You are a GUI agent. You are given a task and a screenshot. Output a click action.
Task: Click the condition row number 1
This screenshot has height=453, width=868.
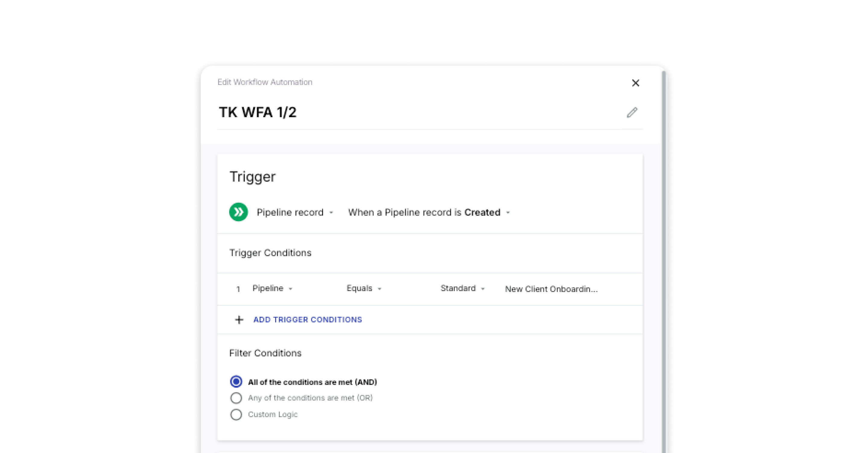pos(238,289)
